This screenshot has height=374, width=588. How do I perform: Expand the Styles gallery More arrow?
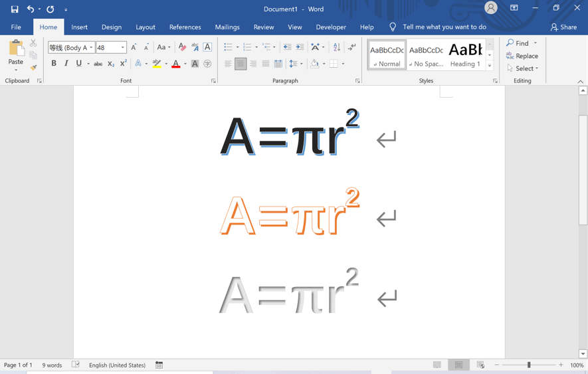pyautogui.click(x=490, y=66)
